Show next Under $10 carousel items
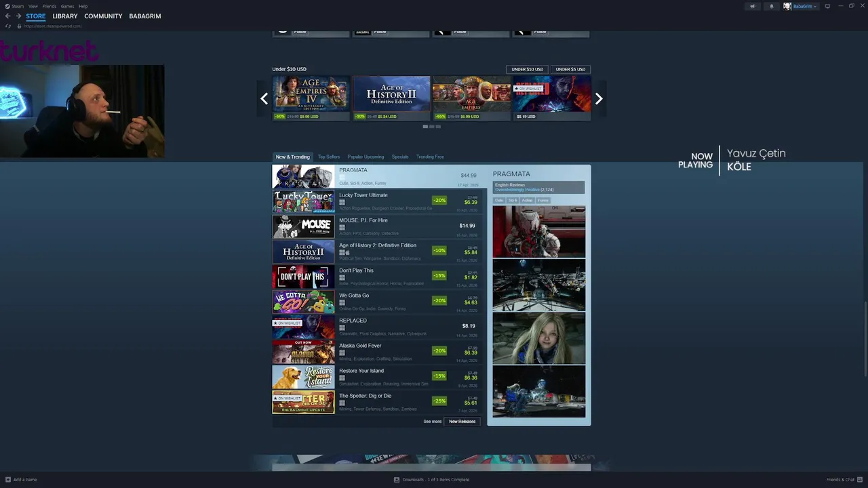 click(599, 98)
